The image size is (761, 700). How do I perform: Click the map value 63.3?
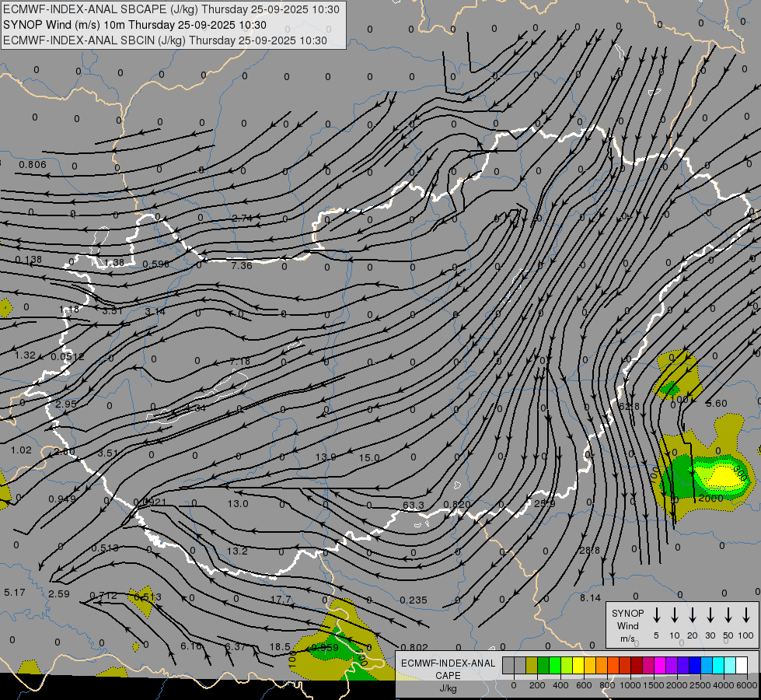coord(414,506)
